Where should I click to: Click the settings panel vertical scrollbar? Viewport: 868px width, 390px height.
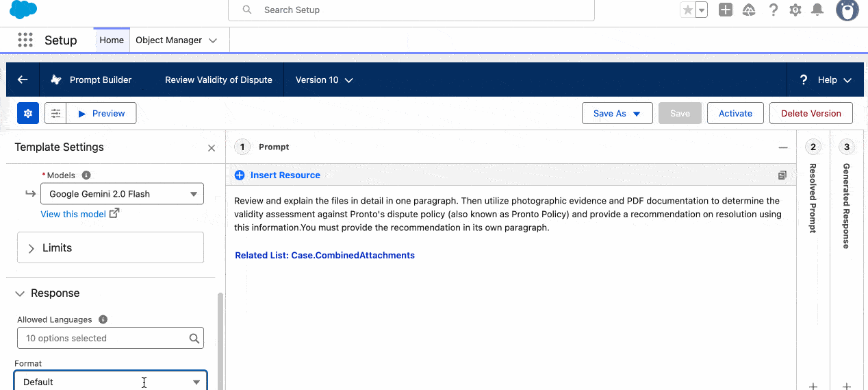click(220, 341)
